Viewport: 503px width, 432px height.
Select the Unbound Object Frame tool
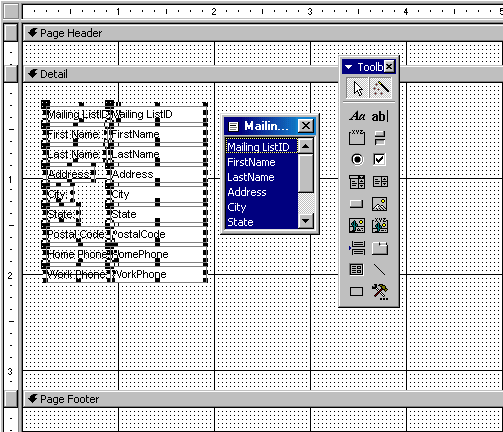(357, 226)
